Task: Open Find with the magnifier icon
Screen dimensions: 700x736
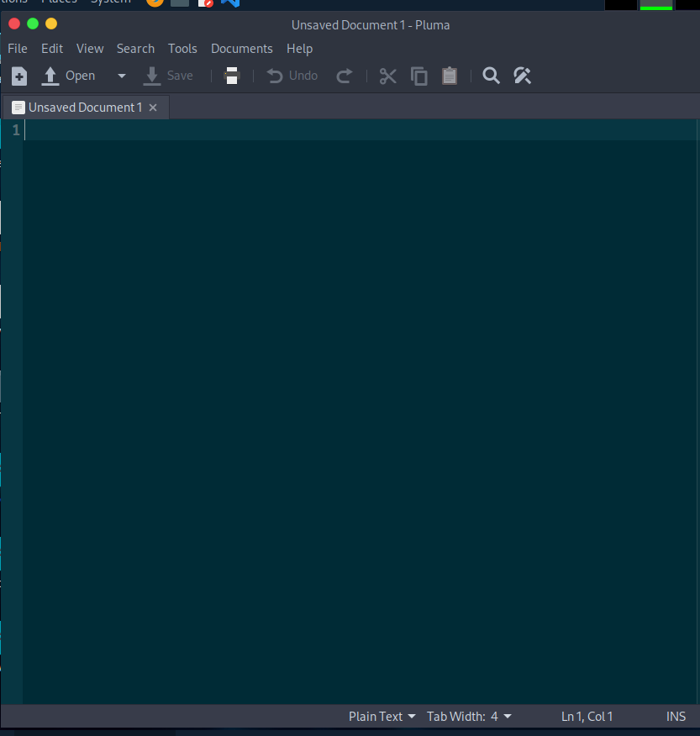Action: tap(492, 76)
